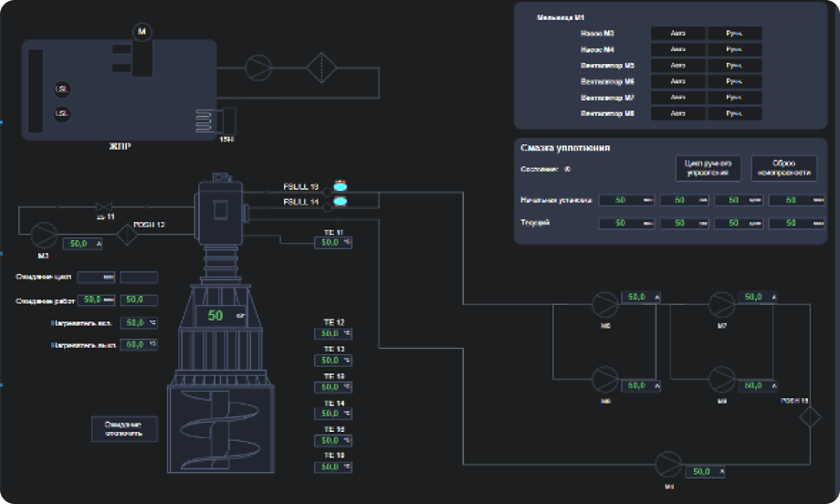Image resolution: width=840 pixels, height=504 pixels.
Task: Click the M3 current value field
Action: [x=82, y=244]
